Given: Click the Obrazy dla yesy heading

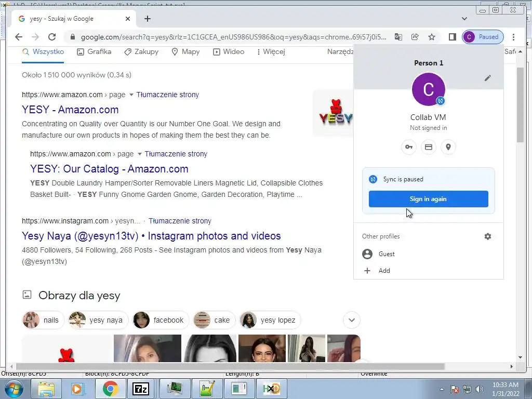Looking at the screenshot, I should point(79,296).
